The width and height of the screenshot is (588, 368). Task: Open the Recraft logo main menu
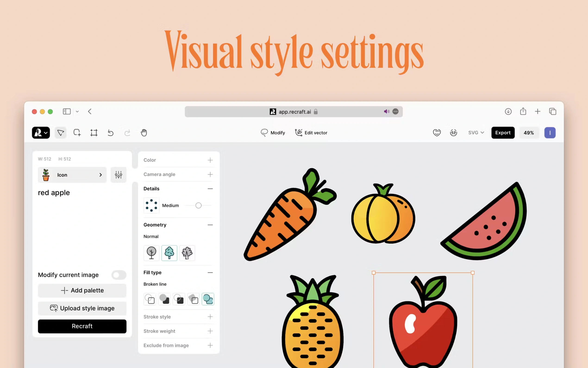[41, 133]
